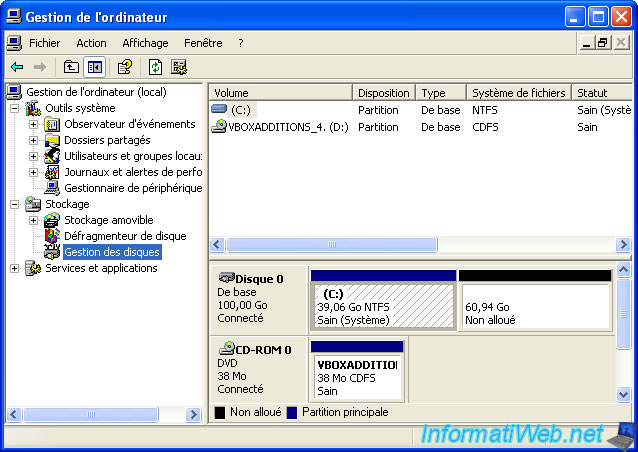Click the Stockage icon

click(33, 204)
